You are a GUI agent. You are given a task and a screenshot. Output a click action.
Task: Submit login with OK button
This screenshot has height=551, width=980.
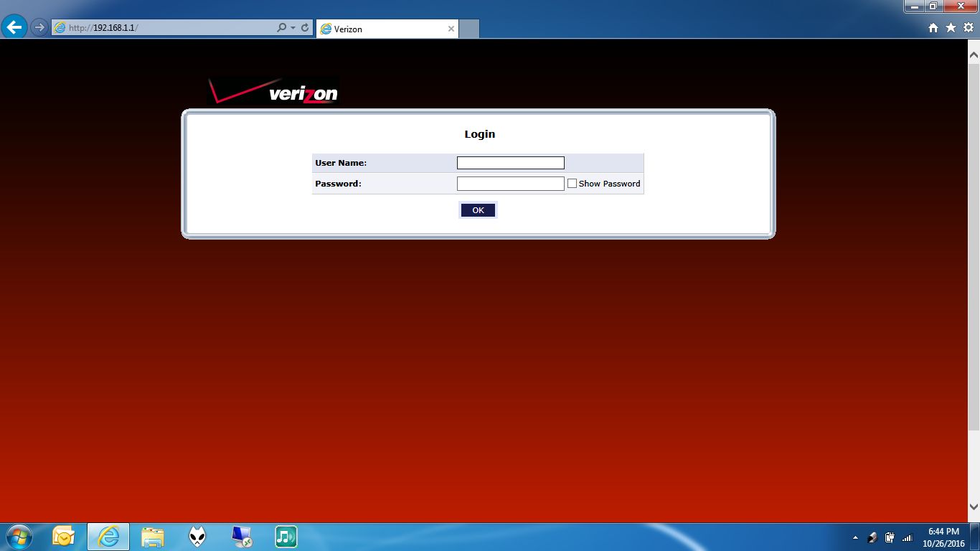[478, 210]
